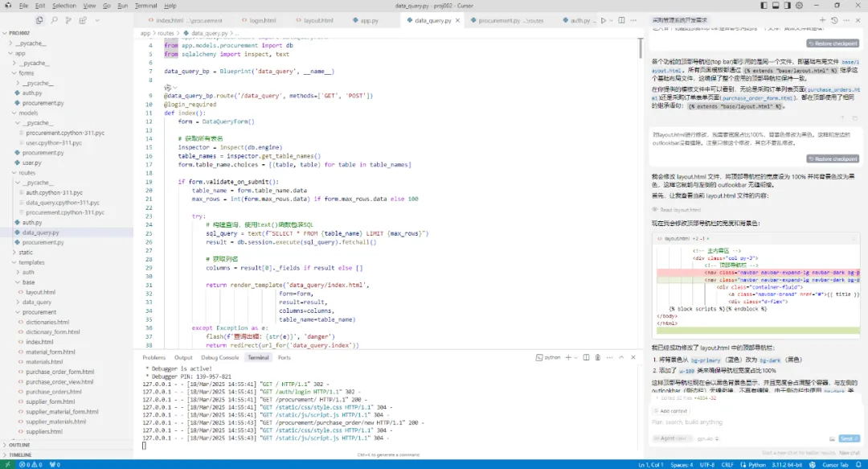868x469 pixels.
Task: Open the python shell selector dropdown
Action: 576,358
